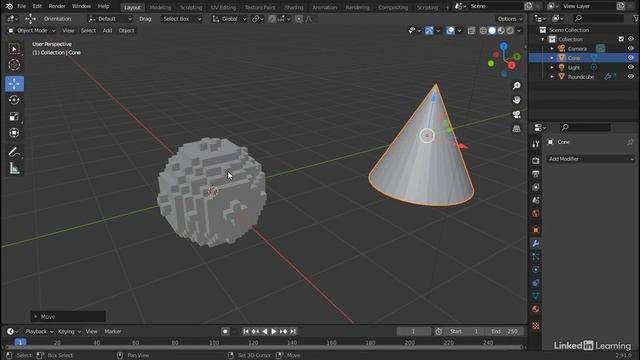The width and height of the screenshot is (640, 360).
Task: Hide the Roundcube in outliner
Action: pyautogui.click(x=631, y=76)
